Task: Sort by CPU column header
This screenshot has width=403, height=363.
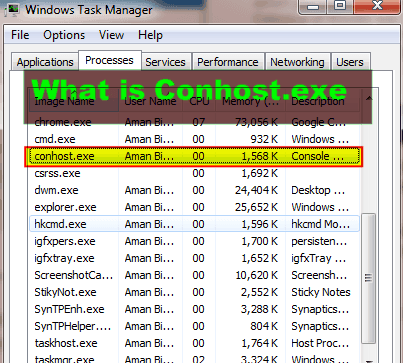Action: [x=199, y=101]
